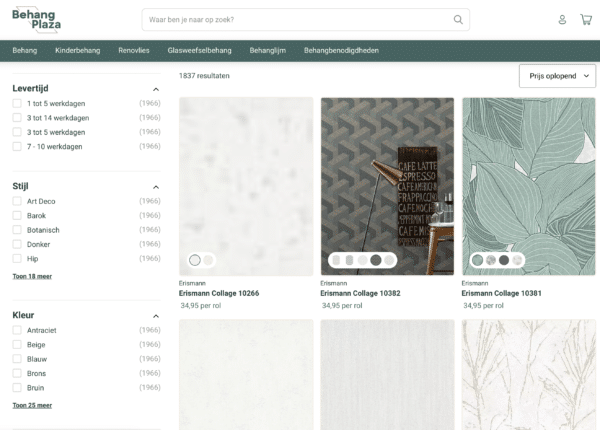This screenshot has height=430, width=600.
Task: Open the Behangbenodigdheden menu item
Action: coord(341,50)
